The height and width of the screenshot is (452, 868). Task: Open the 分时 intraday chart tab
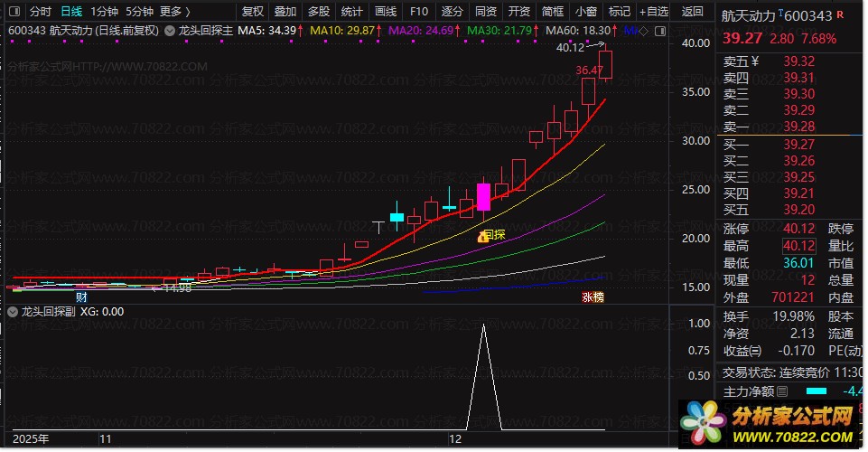pyautogui.click(x=41, y=11)
